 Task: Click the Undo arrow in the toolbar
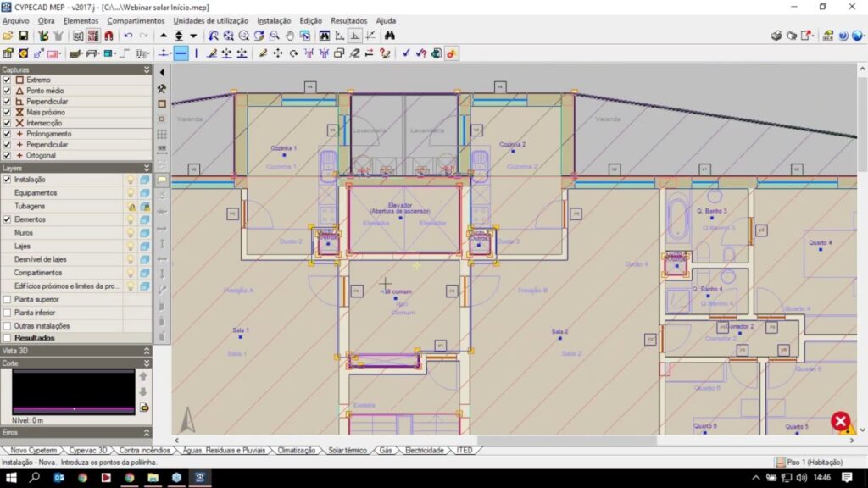(128, 36)
